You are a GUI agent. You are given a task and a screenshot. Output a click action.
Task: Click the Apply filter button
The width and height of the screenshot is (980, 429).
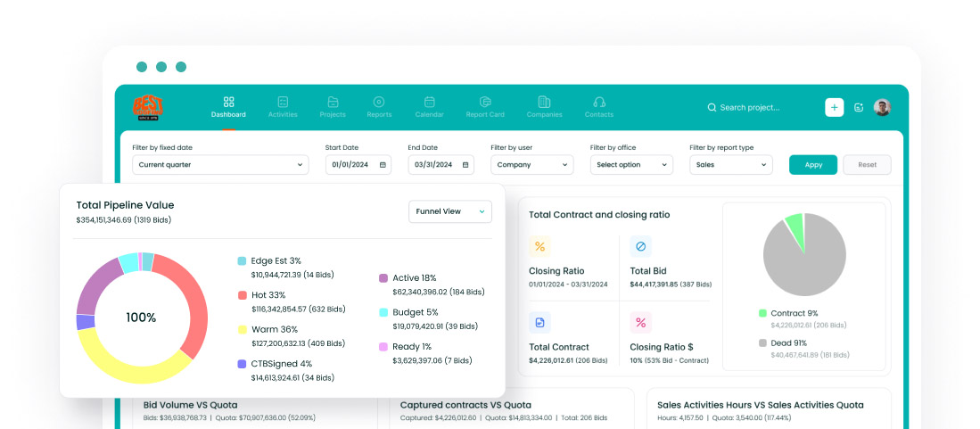click(x=813, y=165)
